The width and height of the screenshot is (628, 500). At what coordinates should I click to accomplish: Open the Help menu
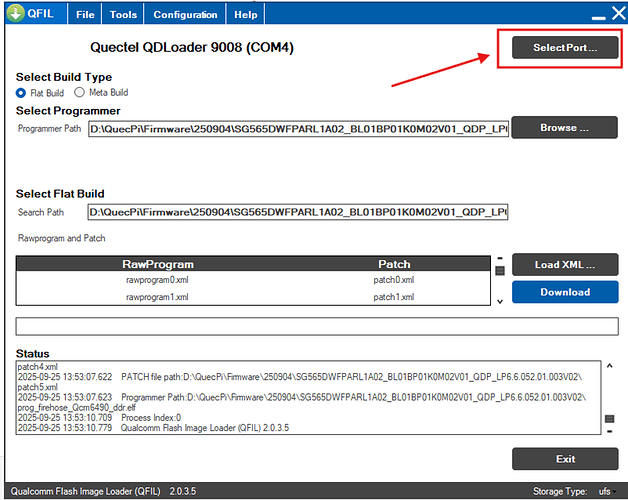pos(246,14)
